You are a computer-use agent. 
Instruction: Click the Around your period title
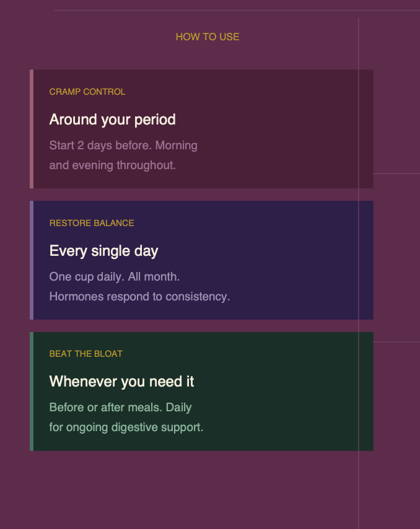112,120
